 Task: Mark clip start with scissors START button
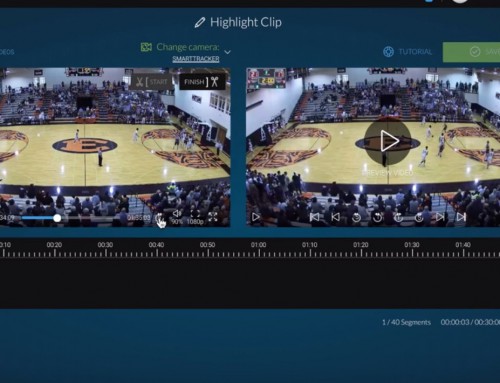pyautogui.click(x=152, y=82)
